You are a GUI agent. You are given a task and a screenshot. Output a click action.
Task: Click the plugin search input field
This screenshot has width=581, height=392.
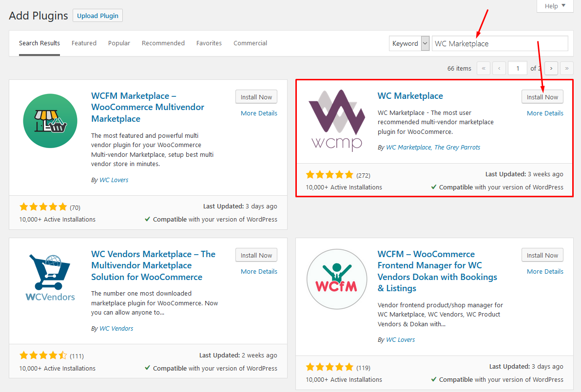(500, 43)
